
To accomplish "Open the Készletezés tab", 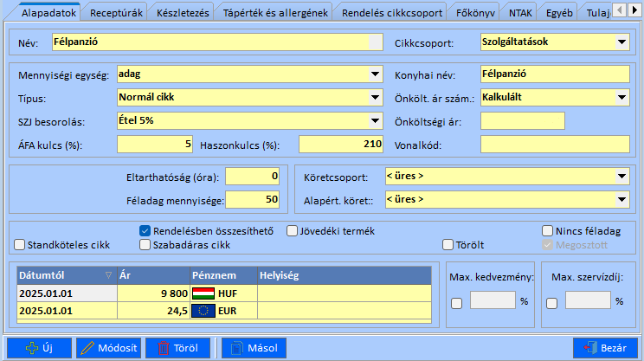I will (183, 13).
